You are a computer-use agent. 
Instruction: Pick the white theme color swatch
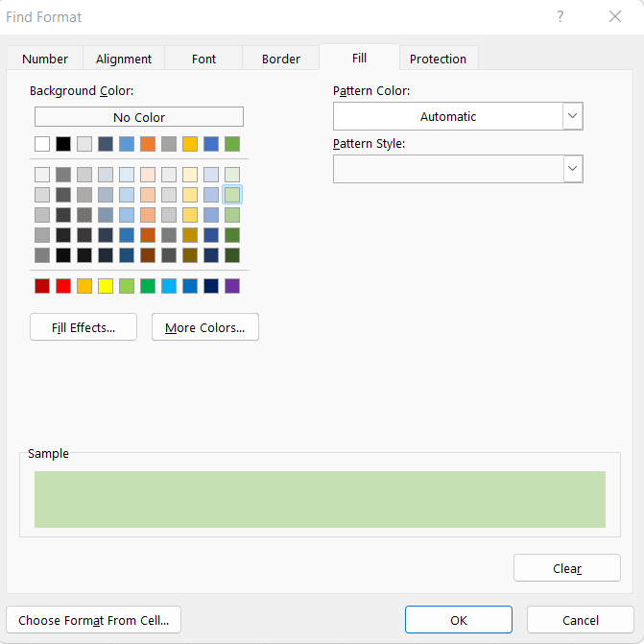pyautogui.click(x=42, y=144)
